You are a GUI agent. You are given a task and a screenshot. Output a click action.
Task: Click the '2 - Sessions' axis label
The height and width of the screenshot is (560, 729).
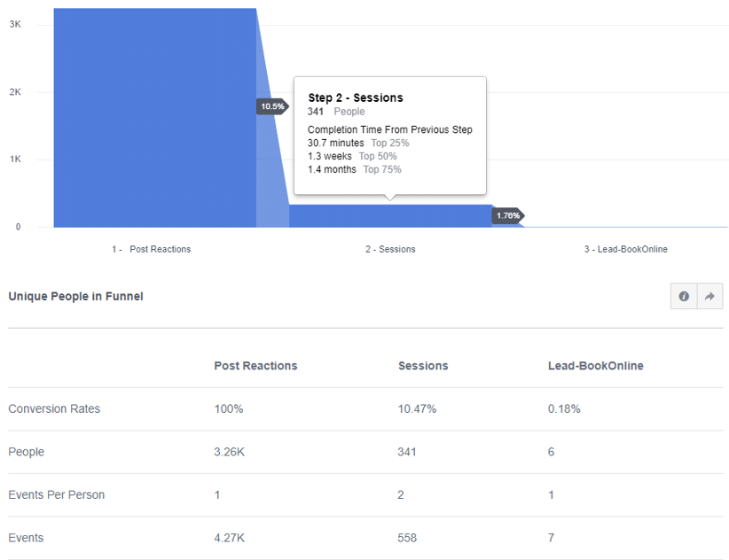tap(390, 249)
